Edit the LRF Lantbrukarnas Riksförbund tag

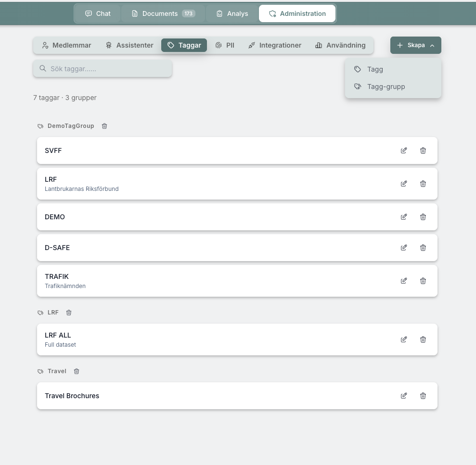(404, 184)
